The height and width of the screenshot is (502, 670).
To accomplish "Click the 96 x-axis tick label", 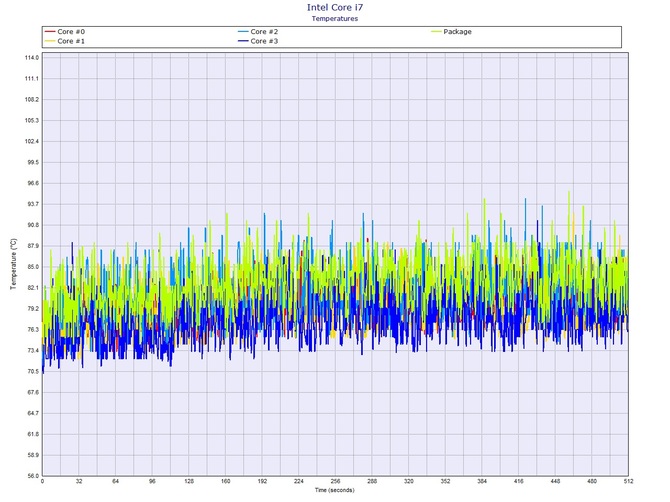I will point(153,481).
